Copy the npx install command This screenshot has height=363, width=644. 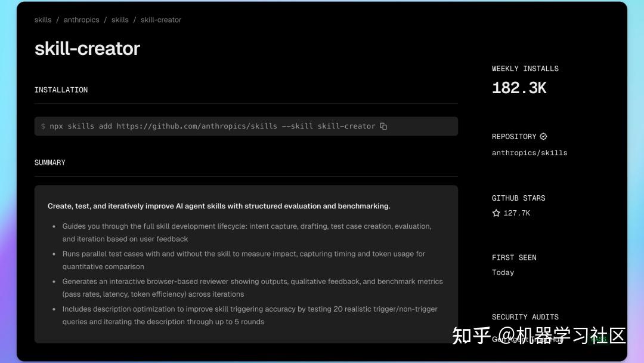click(x=383, y=126)
